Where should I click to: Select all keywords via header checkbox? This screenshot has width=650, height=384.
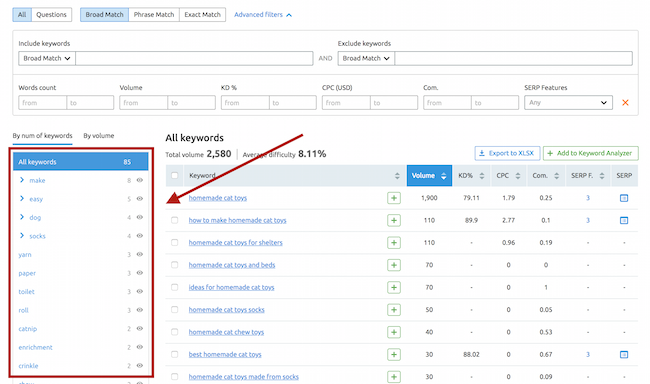(x=175, y=175)
